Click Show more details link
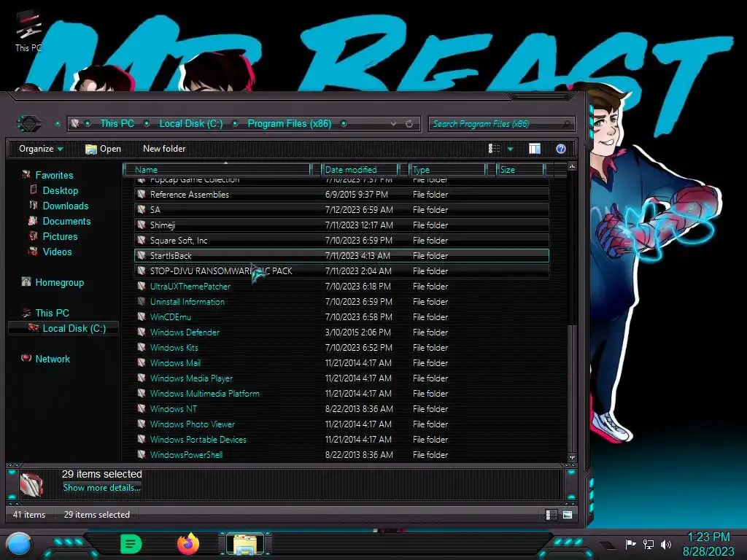 click(x=101, y=488)
